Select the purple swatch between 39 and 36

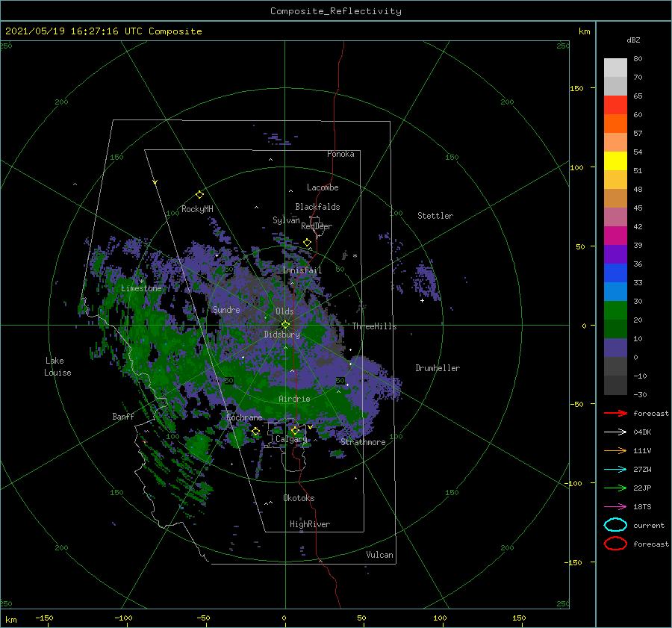(615, 254)
